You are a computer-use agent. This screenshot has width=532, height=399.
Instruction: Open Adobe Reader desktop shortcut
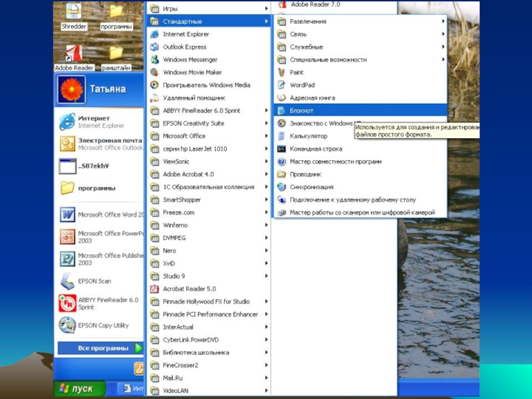(74, 54)
